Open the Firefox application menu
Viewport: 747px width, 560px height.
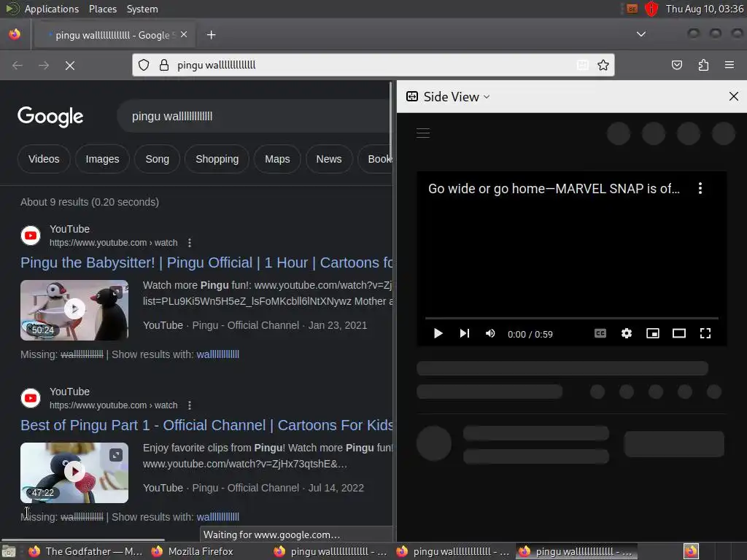click(x=729, y=65)
